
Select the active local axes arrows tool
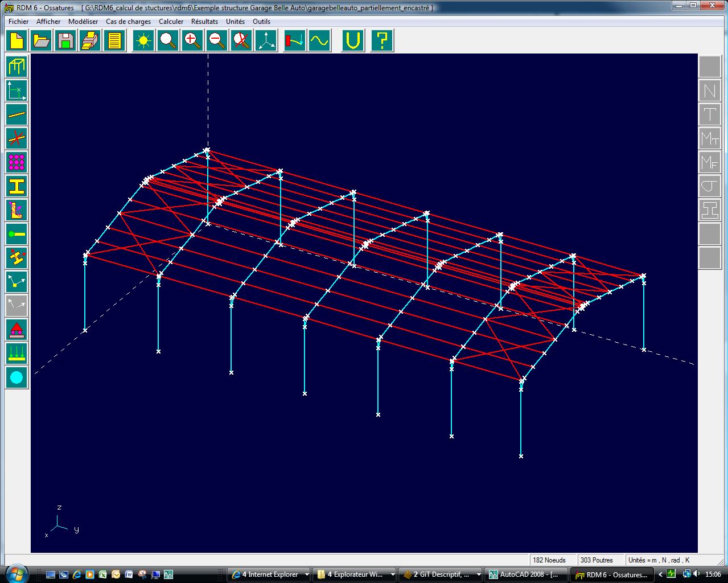point(17,282)
